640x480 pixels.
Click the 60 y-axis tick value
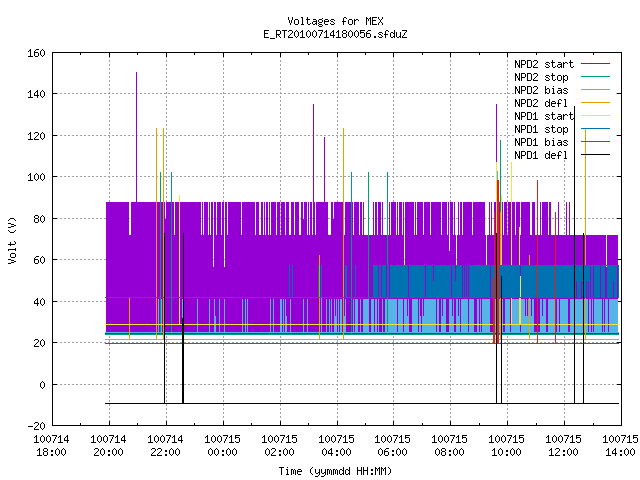[39, 260]
